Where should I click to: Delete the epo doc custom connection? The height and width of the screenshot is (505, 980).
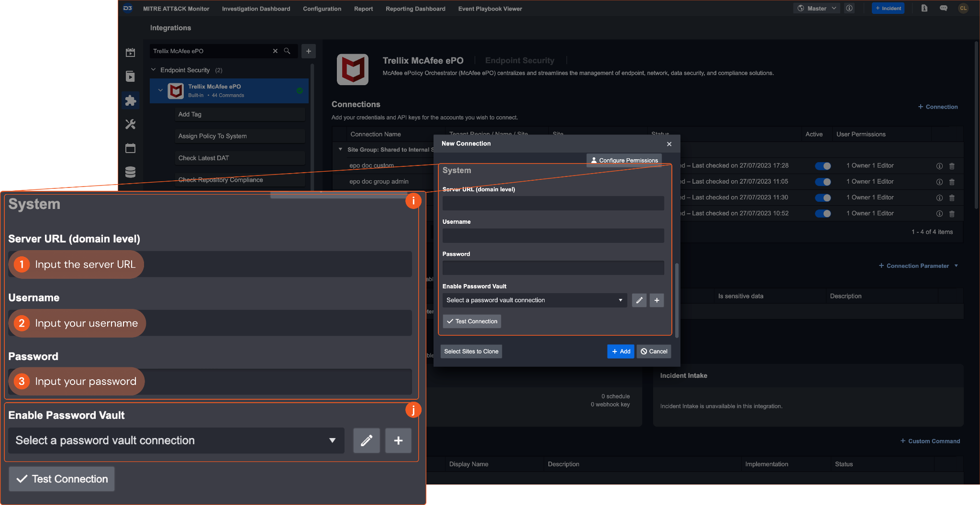pos(952,166)
